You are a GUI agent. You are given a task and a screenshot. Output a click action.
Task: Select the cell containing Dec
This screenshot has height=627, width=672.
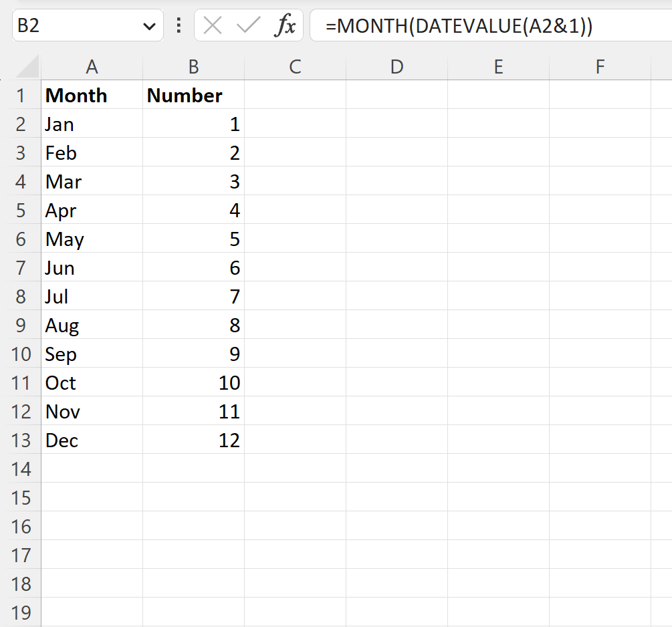pyautogui.click(x=92, y=440)
